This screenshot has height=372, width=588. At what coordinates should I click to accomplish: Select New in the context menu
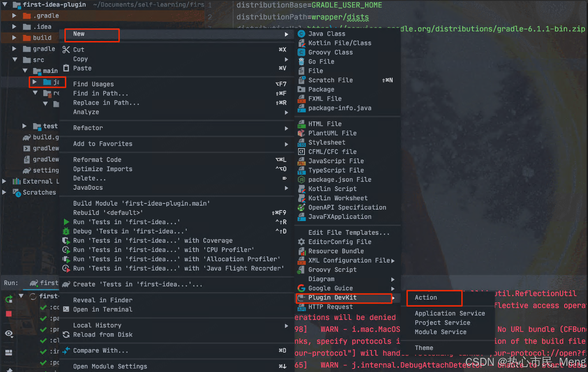(177, 34)
